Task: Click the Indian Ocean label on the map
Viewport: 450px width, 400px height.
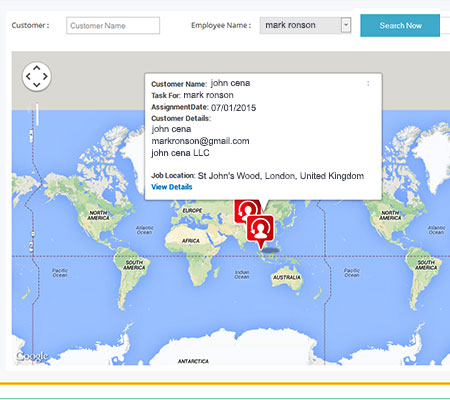Action: [x=242, y=274]
